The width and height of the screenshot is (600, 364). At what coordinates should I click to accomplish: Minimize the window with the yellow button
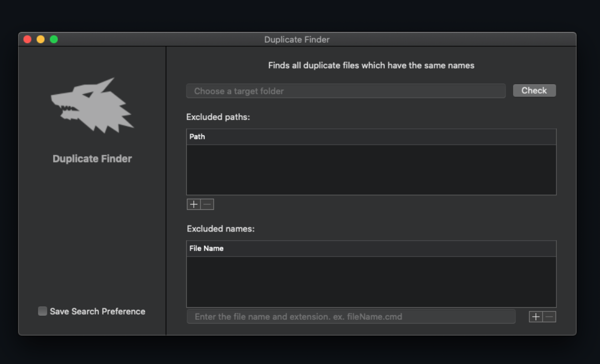pos(41,39)
